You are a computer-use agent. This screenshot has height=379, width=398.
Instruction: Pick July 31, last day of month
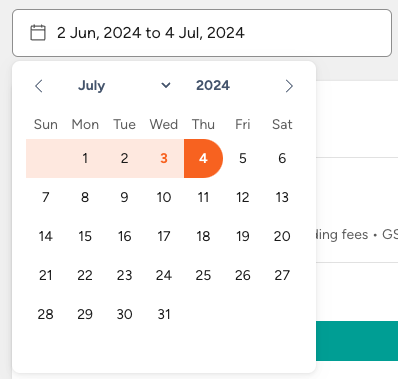(164, 314)
